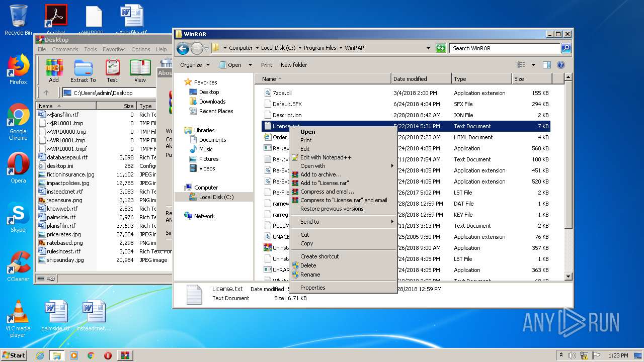Click the Print toolbar button
Image resolution: width=644 pixels, height=362 pixels.
click(x=267, y=65)
